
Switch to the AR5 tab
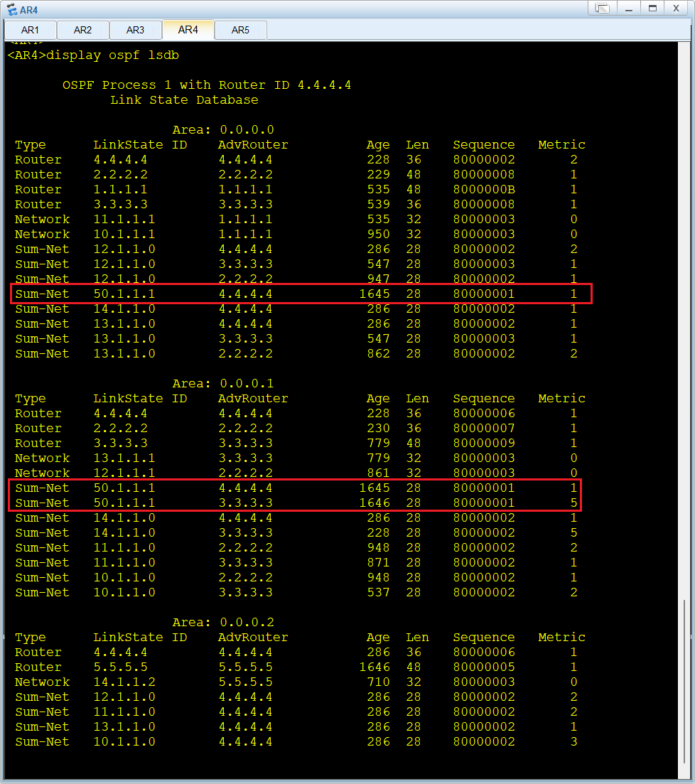pyautogui.click(x=240, y=30)
